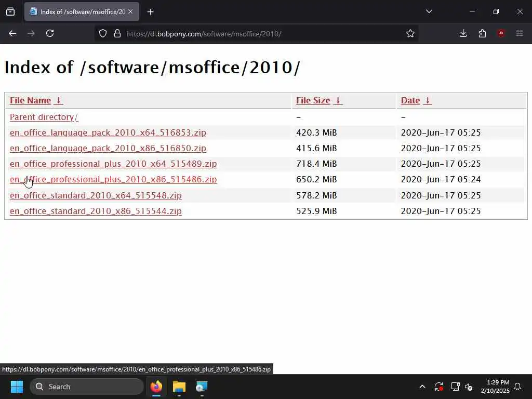Sort listing by Date header
This screenshot has height=399, width=532.
tap(410, 100)
